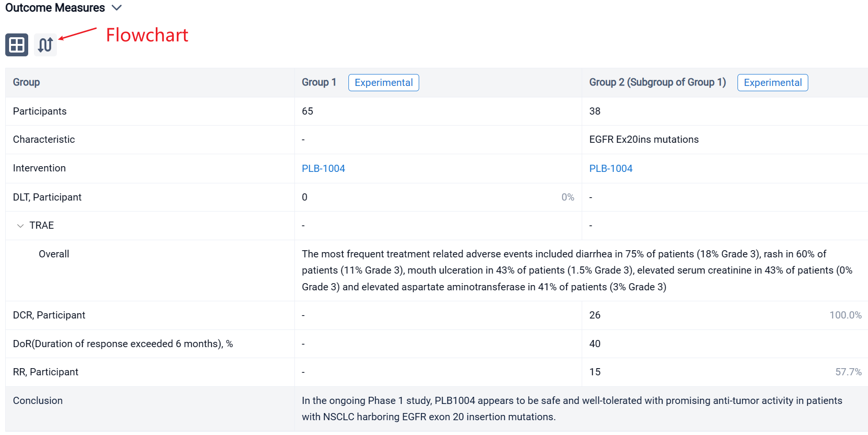Screen dimensions: 868x435
Task: Click the Group column header
Action: tap(26, 82)
